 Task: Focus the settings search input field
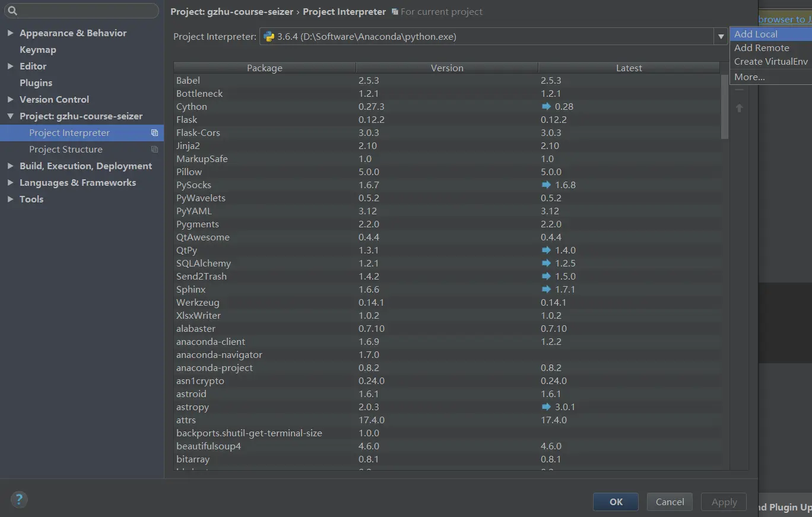click(83, 11)
